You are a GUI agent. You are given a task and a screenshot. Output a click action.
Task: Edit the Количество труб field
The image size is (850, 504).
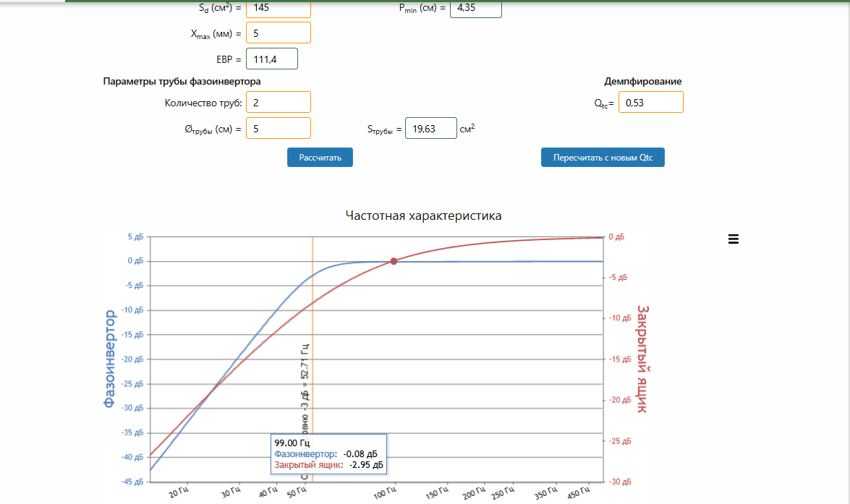[x=278, y=103]
